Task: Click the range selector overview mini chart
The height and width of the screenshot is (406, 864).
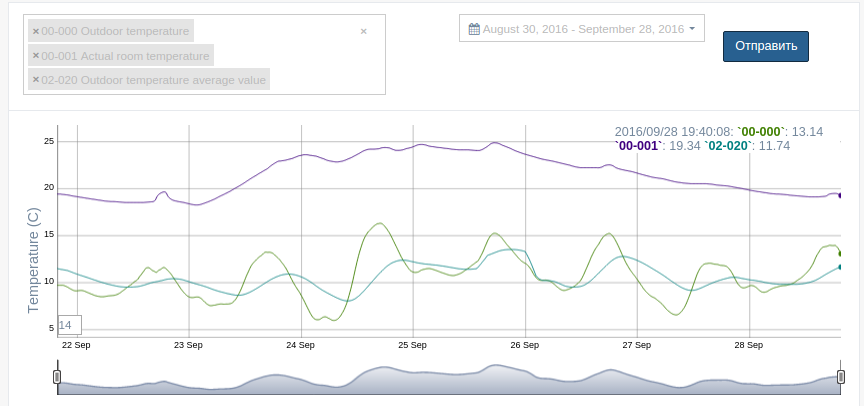Action: [x=450, y=385]
